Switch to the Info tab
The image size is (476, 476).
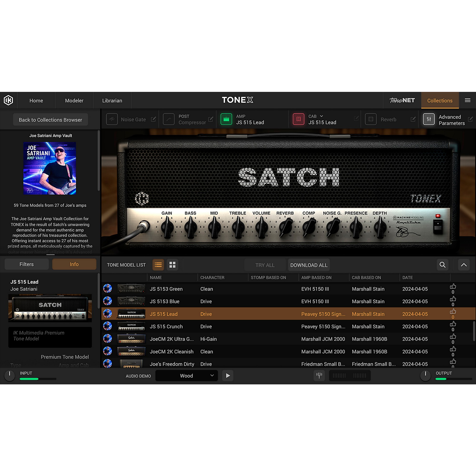(x=74, y=264)
